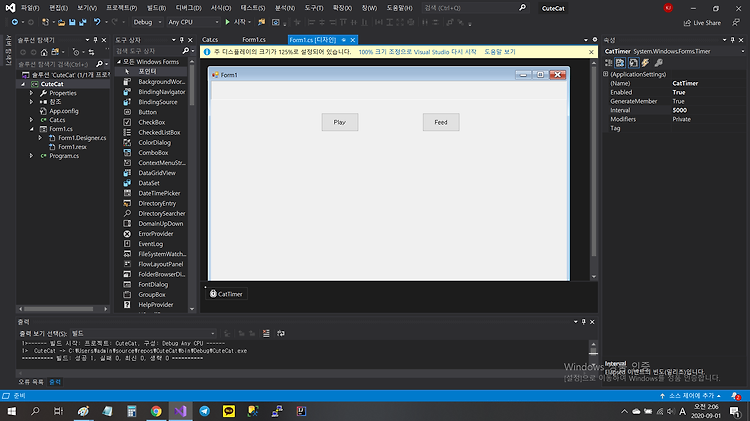This screenshot has width=750, height=421.
Task: Open the CatTimer object selector dropdown
Action: click(x=742, y=51)
